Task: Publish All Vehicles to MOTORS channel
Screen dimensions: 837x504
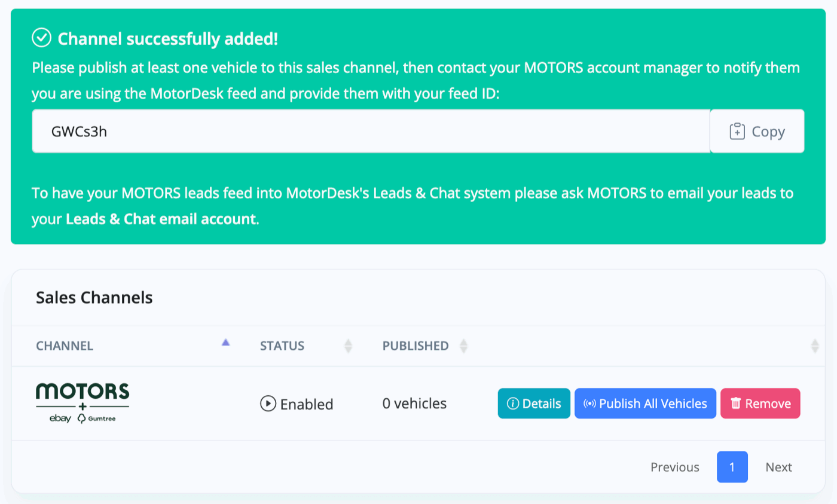Action: tap(645, 404)
